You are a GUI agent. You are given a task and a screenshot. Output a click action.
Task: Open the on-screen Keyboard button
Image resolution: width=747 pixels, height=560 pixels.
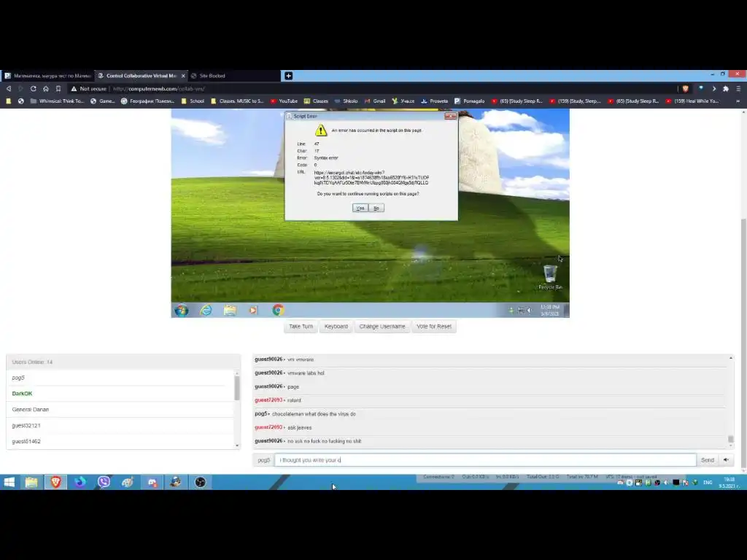pyautogui.click(x=336, y=326)
